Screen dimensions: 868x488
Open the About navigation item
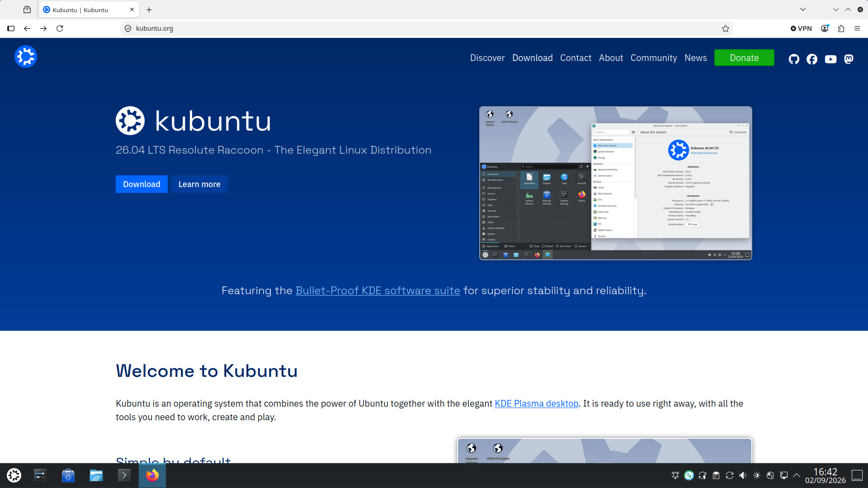coord(611,58)
